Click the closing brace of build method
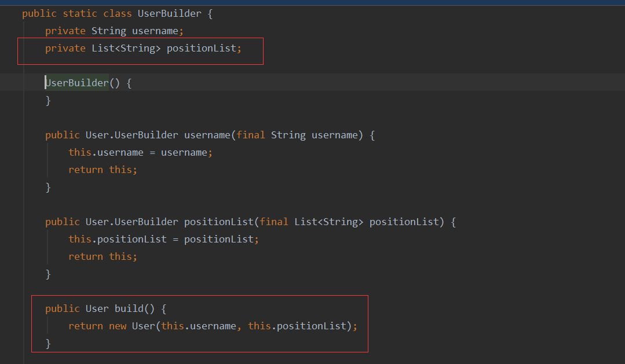The height and width of the screenshot is (364, 625). coord(48,343)
